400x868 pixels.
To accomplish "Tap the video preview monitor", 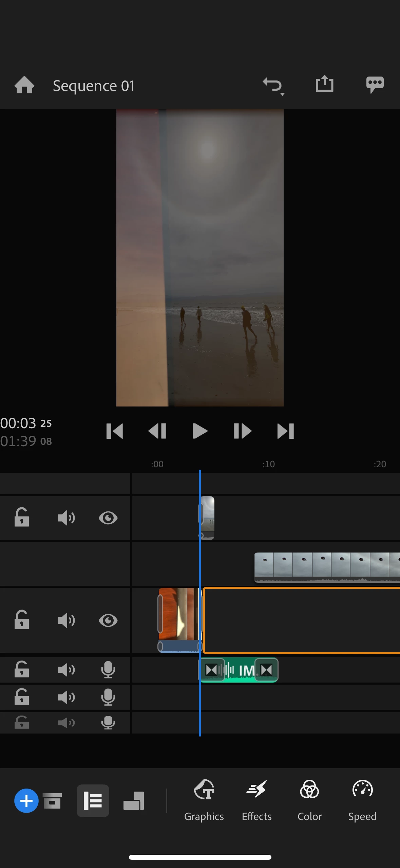I will (200, 258).
